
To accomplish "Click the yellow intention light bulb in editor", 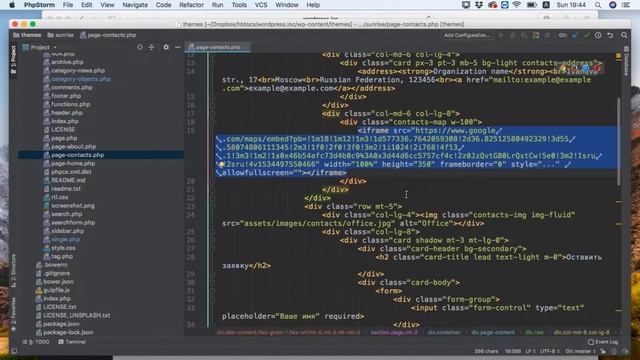I will 221,164.
